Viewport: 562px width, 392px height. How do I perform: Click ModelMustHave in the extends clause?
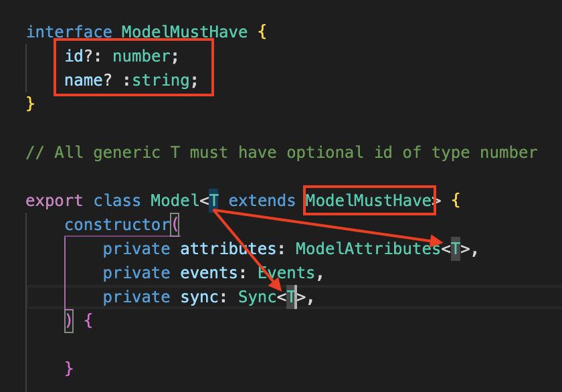369,201
